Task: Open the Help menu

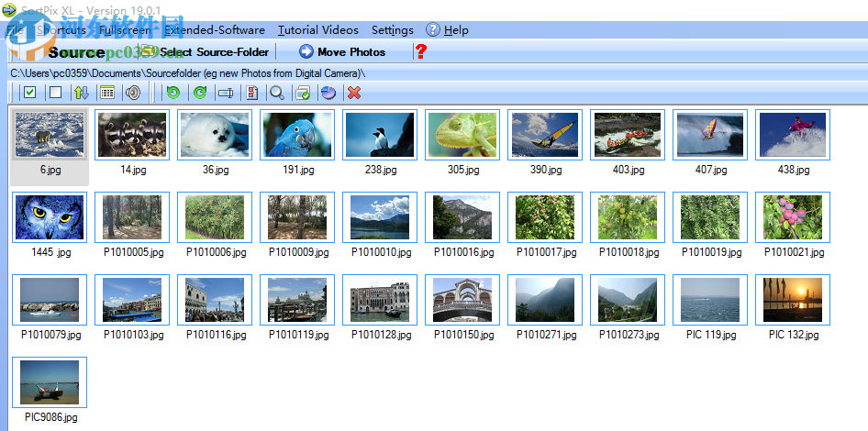Action: tap(456, 30)
